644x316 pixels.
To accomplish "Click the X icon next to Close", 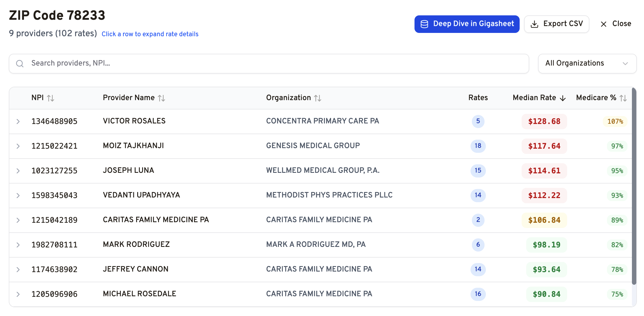I will click(x=603, y=24).
